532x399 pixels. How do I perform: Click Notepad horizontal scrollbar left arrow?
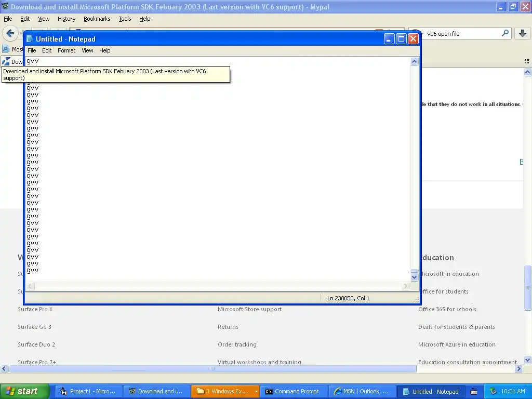(x=30, y=286)
